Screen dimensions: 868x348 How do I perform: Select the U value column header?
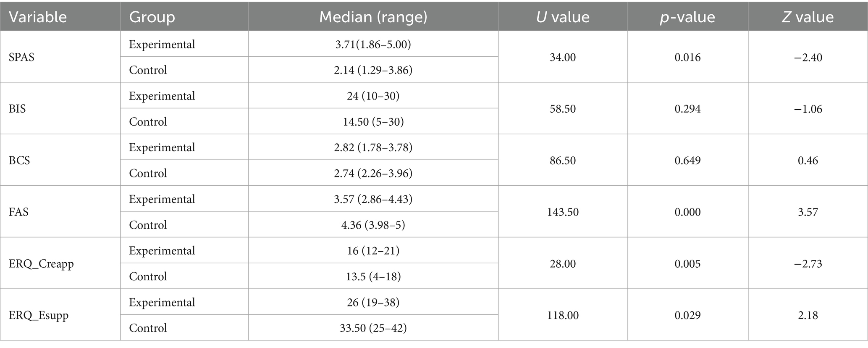coord(563,17)
